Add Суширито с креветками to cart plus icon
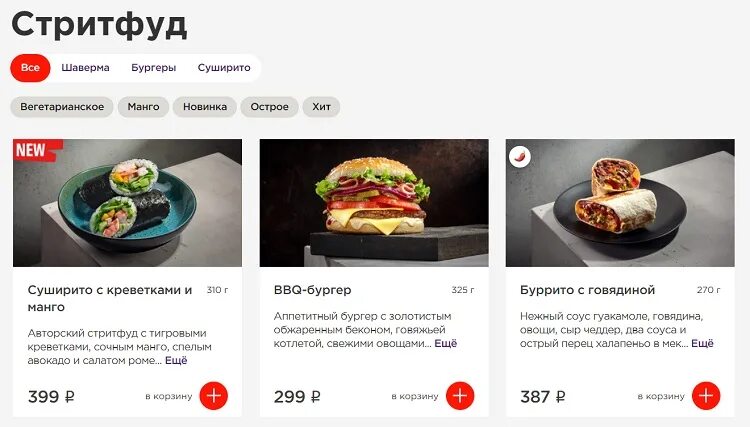 click(213, 396)
